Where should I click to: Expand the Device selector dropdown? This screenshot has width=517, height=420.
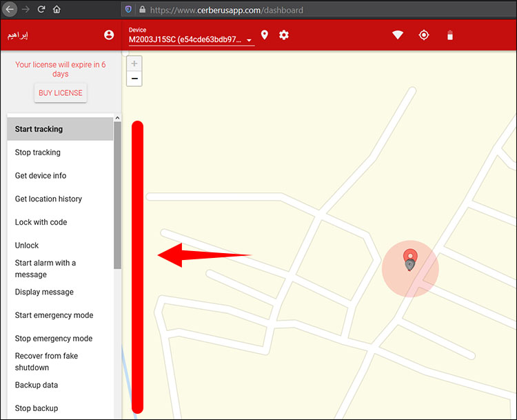click(x=191, y=39)
